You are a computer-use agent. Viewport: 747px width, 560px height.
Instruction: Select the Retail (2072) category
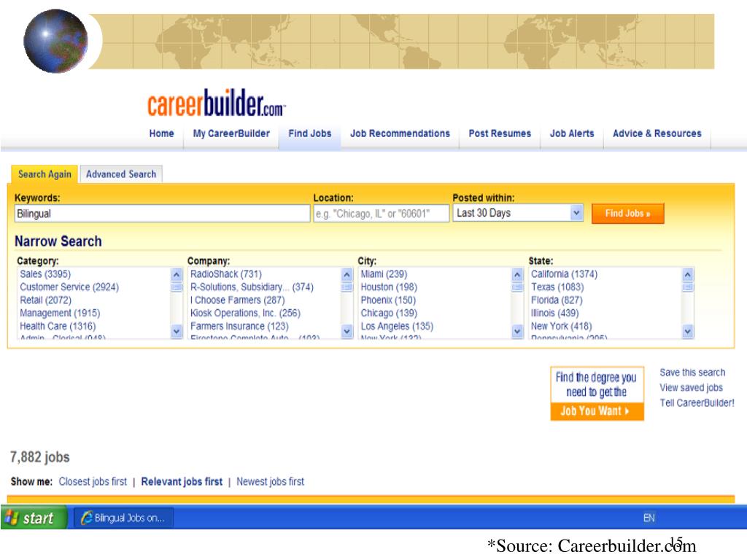click(x=46, y=300)
